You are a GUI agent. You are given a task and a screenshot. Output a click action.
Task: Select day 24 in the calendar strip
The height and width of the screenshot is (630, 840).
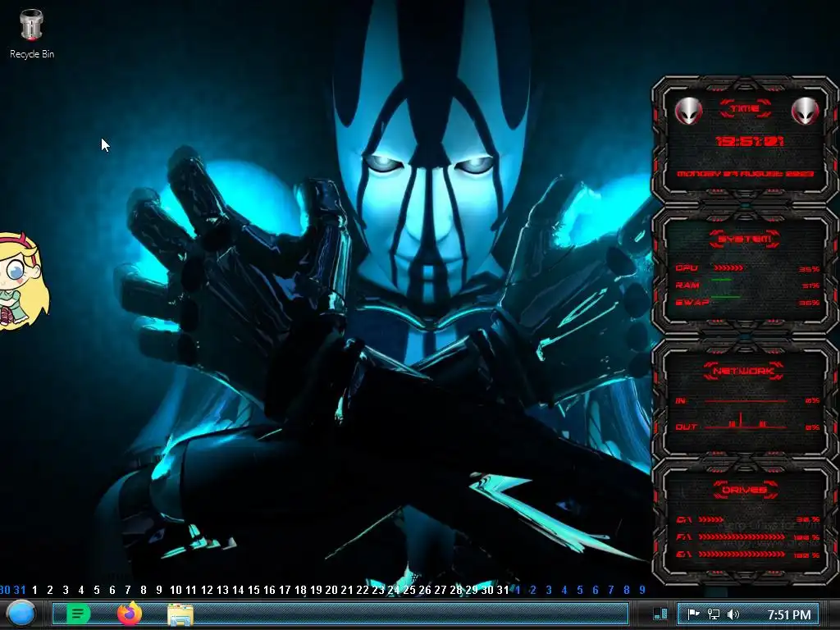pos(393,590)
